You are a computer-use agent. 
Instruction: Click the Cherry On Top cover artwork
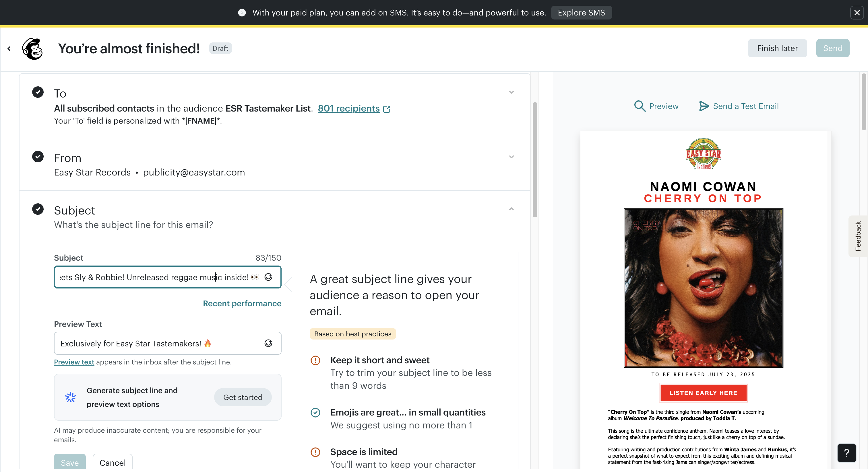[704, 288]
